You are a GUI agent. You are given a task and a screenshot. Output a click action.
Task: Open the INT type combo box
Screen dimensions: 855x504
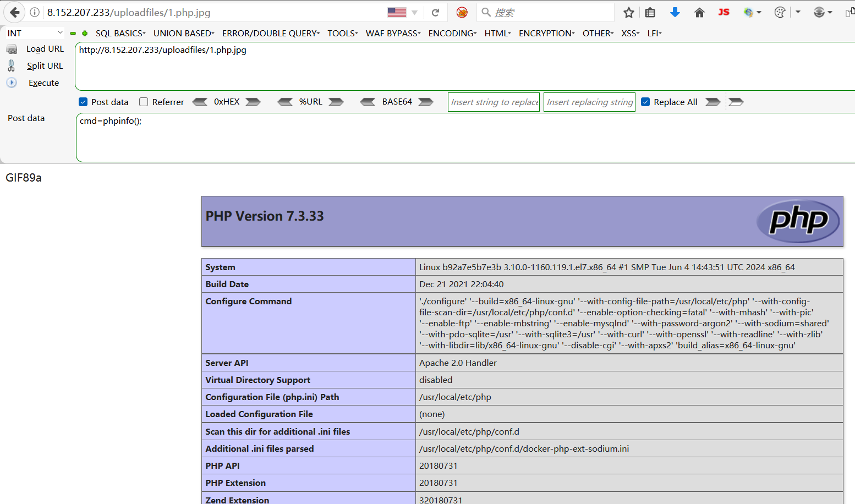tap(35, 33)
